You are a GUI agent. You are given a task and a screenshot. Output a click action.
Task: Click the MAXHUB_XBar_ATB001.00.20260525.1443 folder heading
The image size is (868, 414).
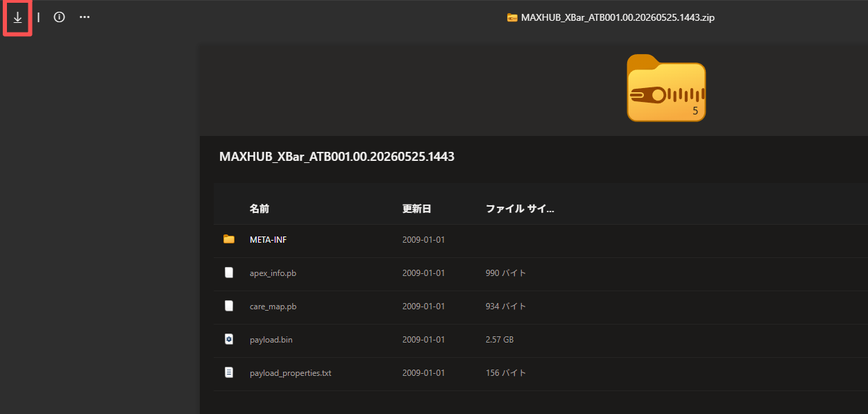[x=337, y=157]
